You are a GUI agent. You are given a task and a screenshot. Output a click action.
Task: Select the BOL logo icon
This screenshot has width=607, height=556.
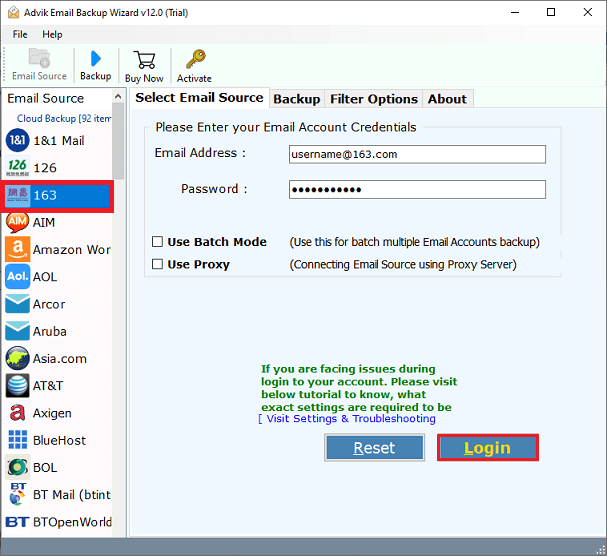(x=17, y=467)
